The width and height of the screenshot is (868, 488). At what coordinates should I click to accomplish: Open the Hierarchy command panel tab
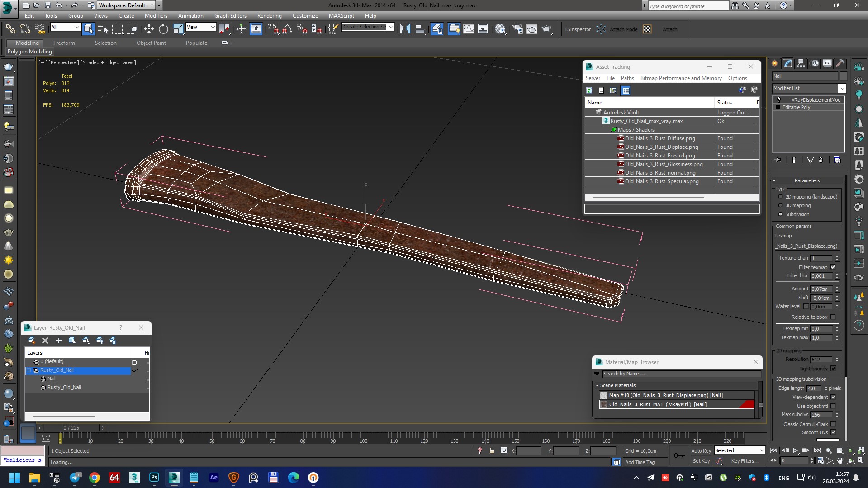801,63
